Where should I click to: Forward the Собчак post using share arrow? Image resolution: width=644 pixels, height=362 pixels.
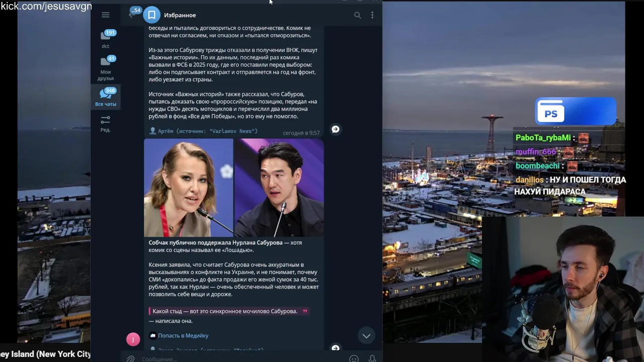pyautogui.click(x=336, y=347)
